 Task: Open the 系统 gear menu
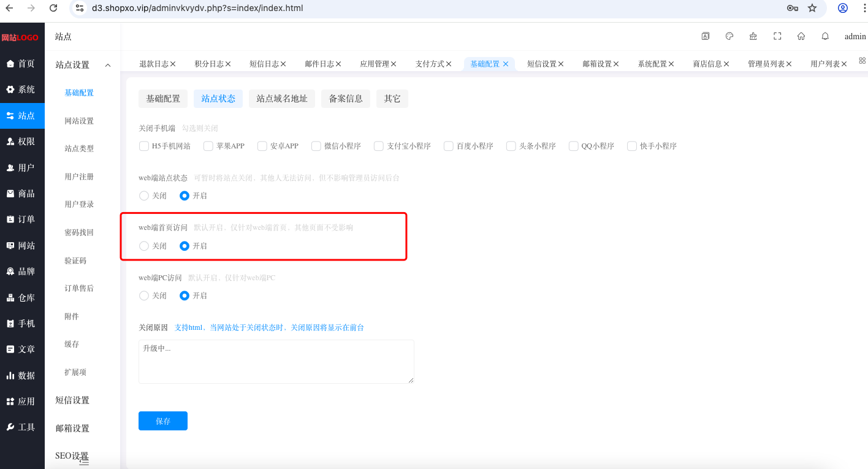click(x=22, y=90)
